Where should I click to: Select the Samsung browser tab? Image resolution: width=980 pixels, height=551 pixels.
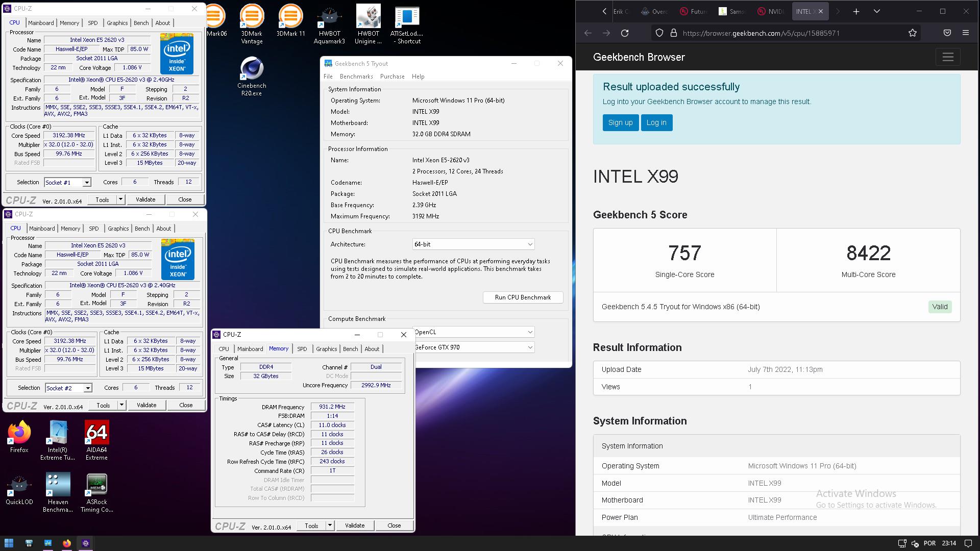pos(732,11)
